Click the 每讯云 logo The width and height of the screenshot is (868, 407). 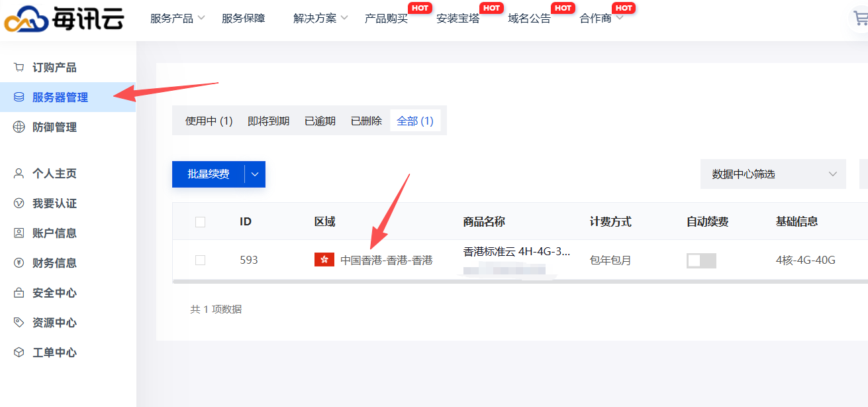point(64,19)
